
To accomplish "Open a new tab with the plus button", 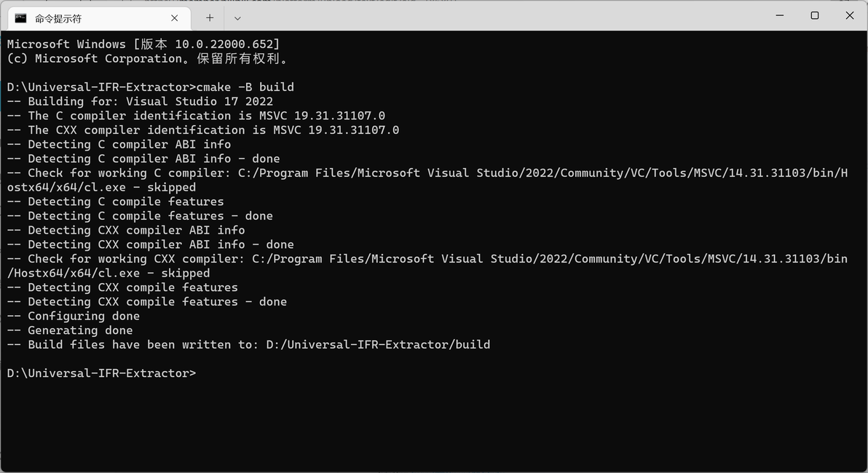I will pyautogui.click(x=210, y=18).
